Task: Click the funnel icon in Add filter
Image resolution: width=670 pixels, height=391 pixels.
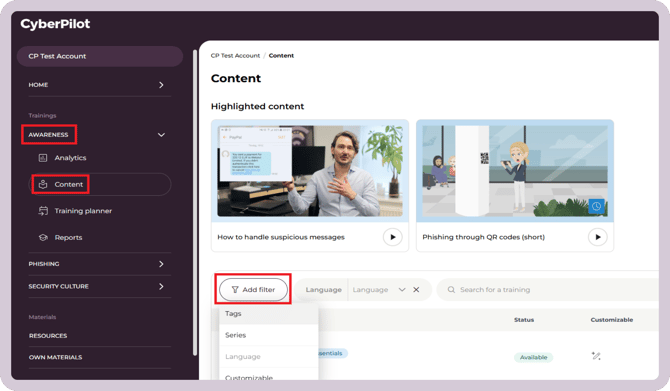Action: coord(235,290)
